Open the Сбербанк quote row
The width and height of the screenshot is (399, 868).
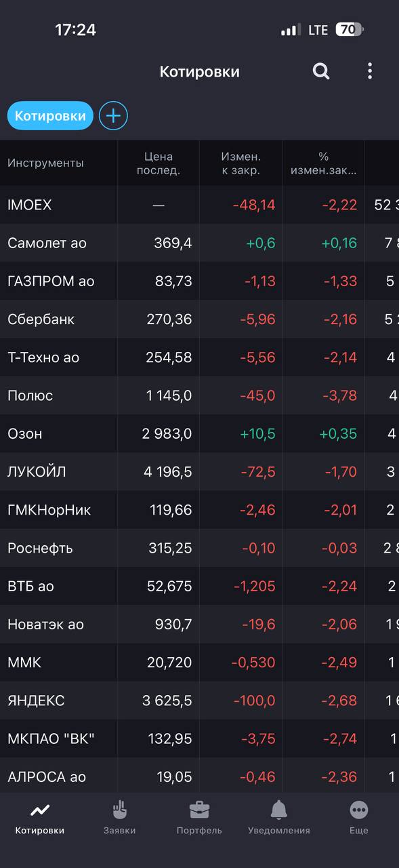199,319
